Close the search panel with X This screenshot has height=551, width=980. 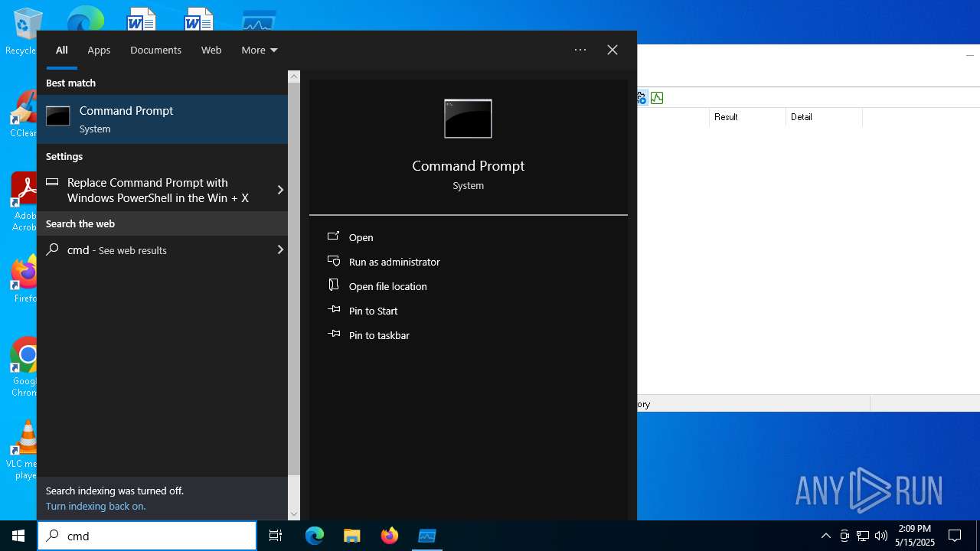[x=612, y=50]
